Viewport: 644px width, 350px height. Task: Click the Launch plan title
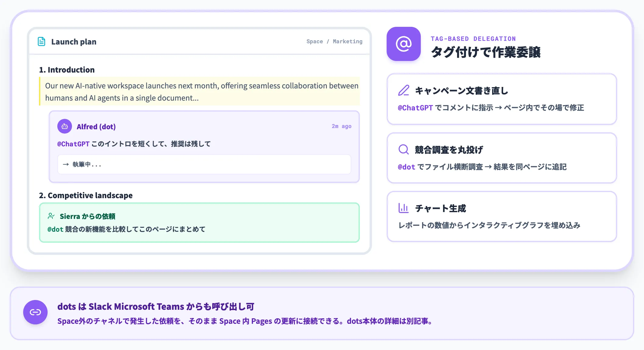pyautogui.click(x=74, y=42)
